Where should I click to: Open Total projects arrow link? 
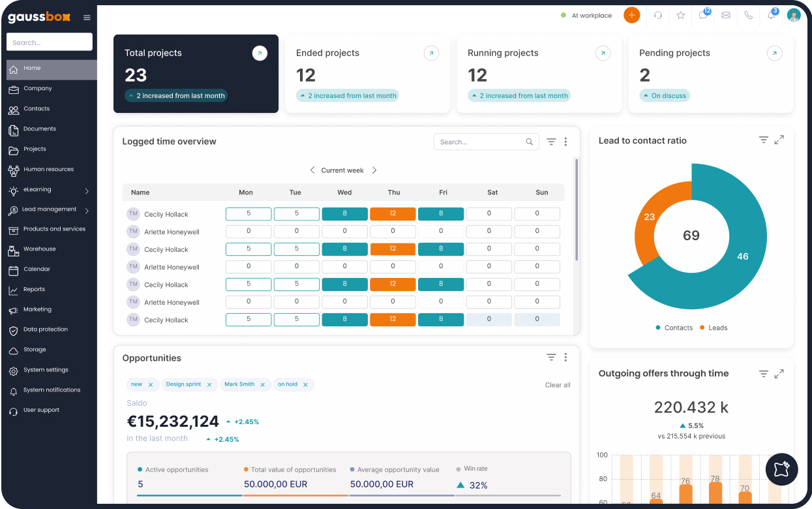point(260,54)
